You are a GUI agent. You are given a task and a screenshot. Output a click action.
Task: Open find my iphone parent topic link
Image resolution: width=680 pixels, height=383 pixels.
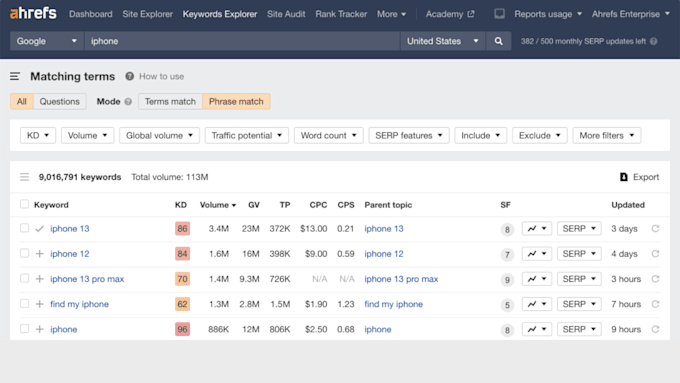click(393, 304)
